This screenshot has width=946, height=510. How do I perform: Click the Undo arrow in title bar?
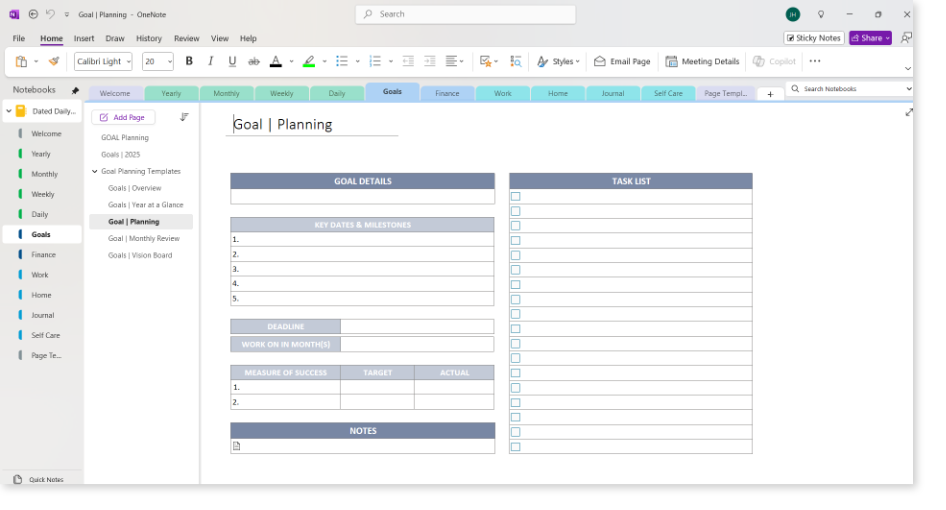point(51,14)
